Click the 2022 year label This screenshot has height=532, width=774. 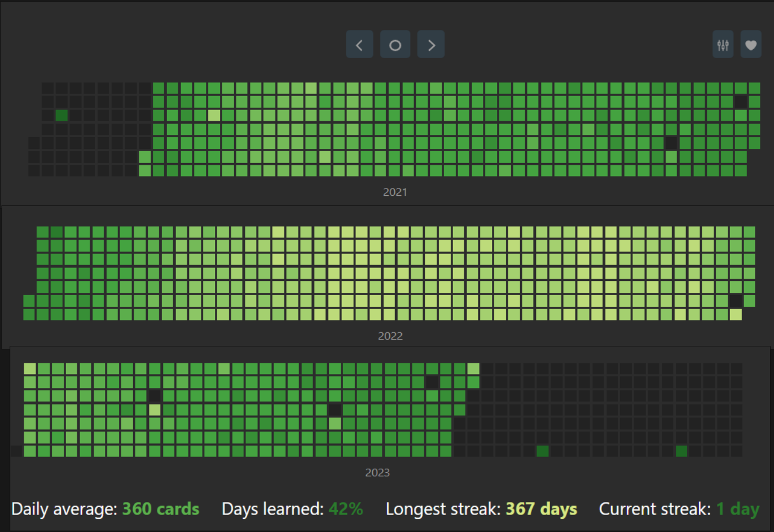tap(390, 336)
